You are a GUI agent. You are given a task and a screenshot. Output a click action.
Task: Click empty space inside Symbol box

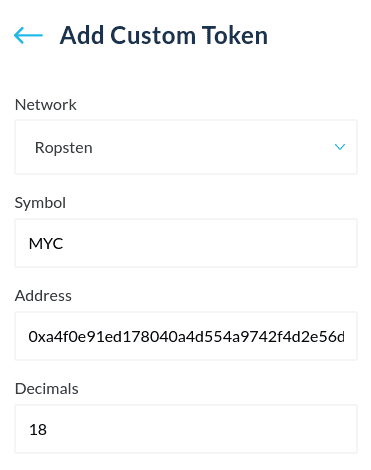tap(210, 243)
